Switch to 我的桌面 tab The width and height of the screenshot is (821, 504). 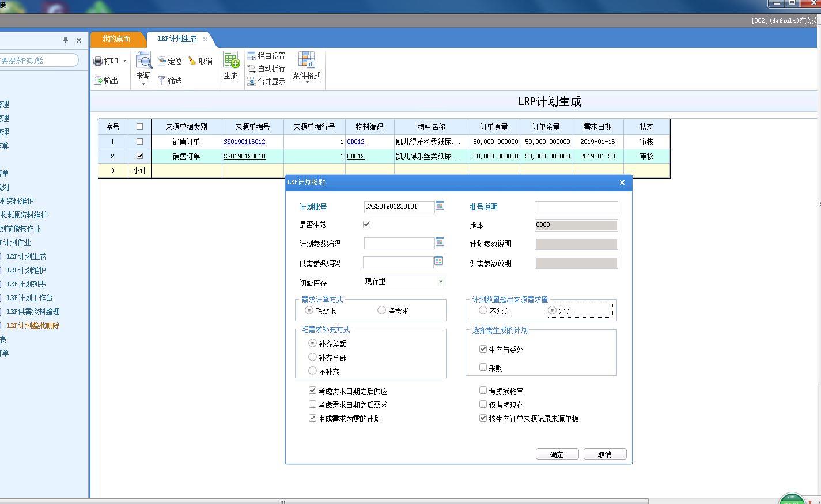(x=116, y=39)
